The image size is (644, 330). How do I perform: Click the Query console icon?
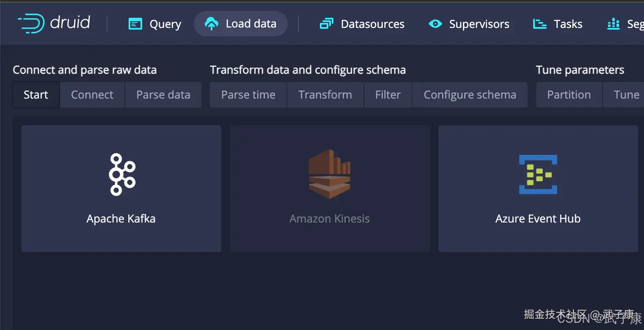pos(135,24)
